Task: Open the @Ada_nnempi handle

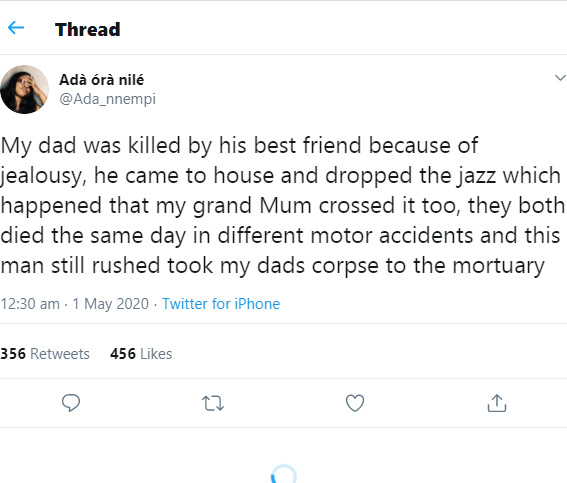Action: point(107,99)
